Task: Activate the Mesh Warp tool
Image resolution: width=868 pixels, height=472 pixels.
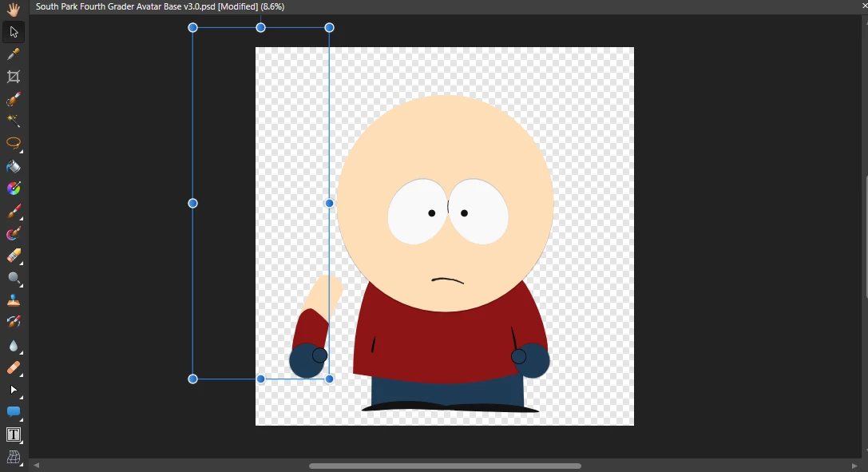Action: point(14,457)
